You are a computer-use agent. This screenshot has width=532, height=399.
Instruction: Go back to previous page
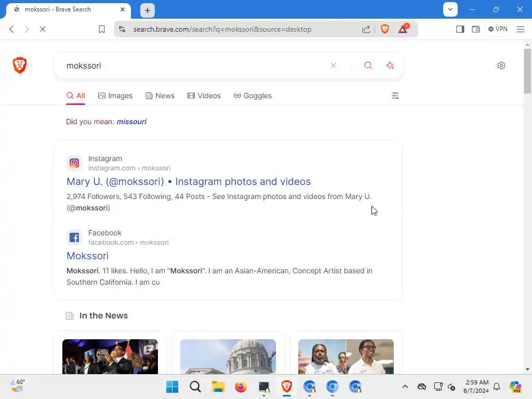[x=12, y=29]
